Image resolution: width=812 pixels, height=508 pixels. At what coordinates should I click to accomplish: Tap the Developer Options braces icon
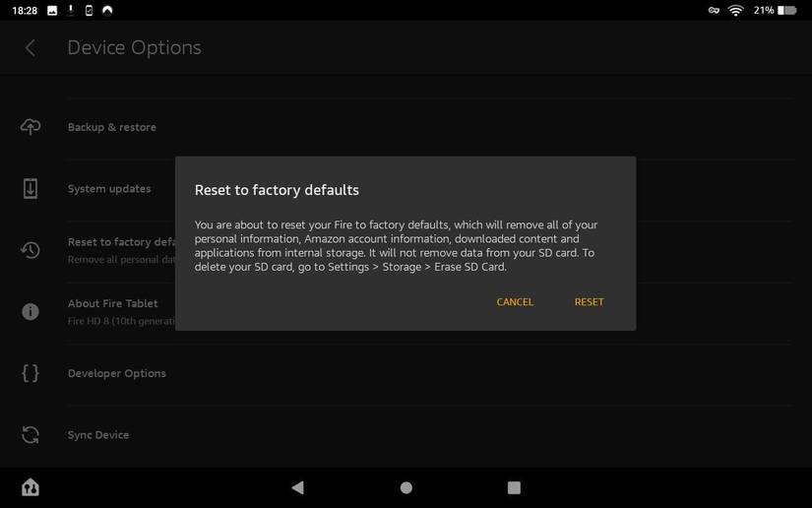click(31, 373)
